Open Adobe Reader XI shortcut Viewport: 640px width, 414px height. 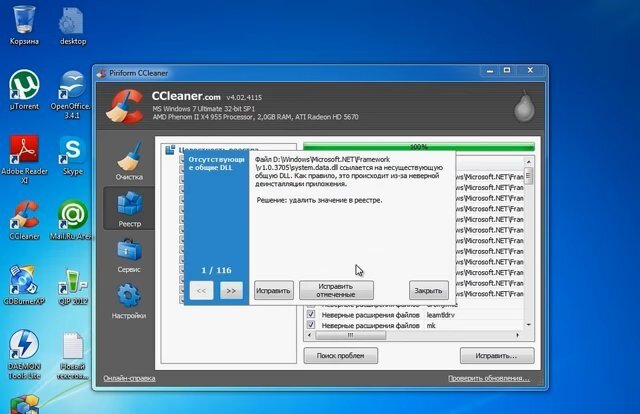pyautogui.click(x=24, y=159)
